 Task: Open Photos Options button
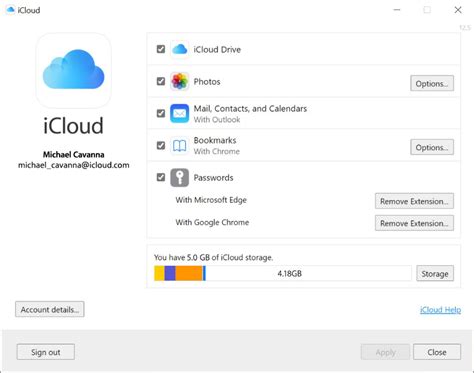(x=432, y=83)
